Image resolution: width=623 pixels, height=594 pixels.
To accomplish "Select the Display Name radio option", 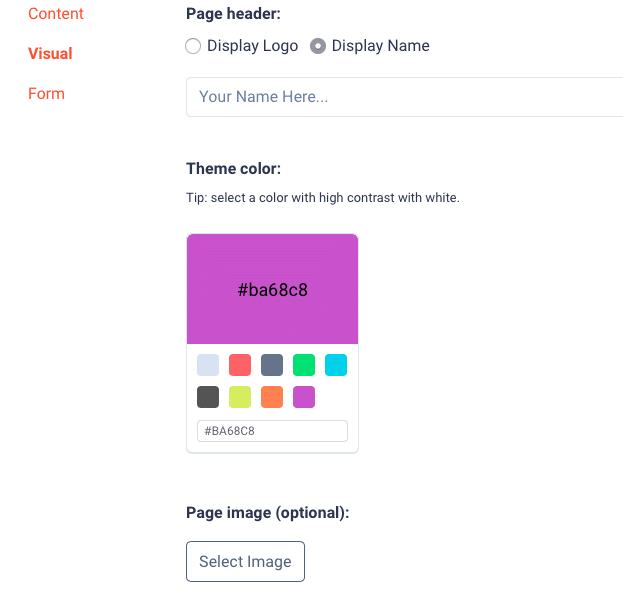I will [x=318, y=46].
